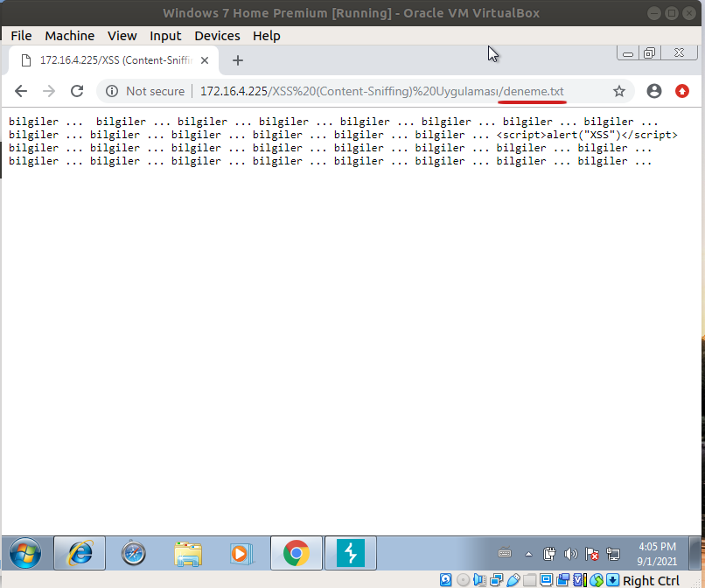Open the Windows Start menu

point(25,553)
